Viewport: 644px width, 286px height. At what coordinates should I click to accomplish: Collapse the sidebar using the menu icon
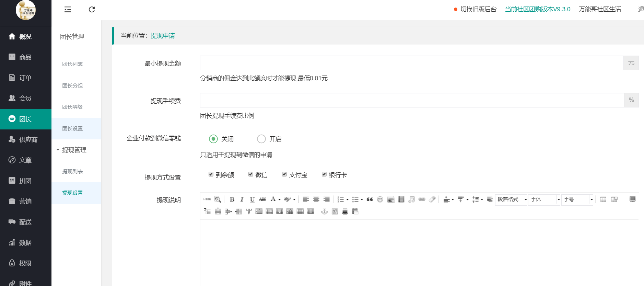tap(68, 10)
